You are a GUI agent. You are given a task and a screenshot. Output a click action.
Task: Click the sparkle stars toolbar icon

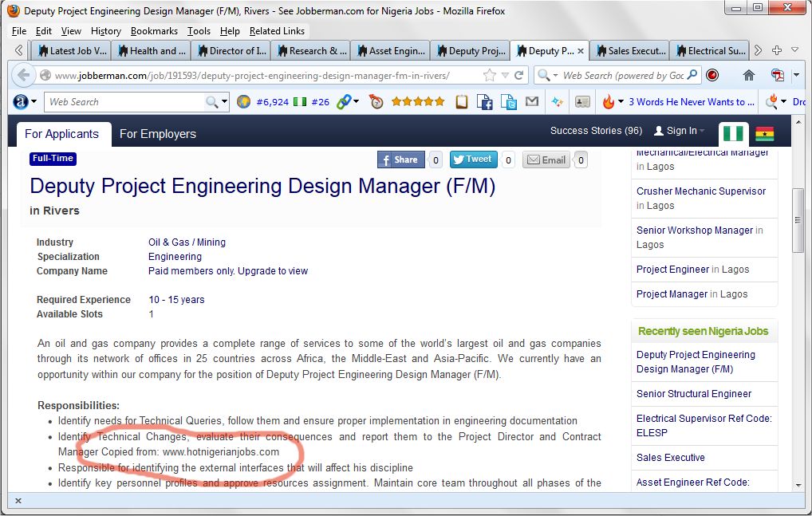pyautogui.click(x=558, y=102)
